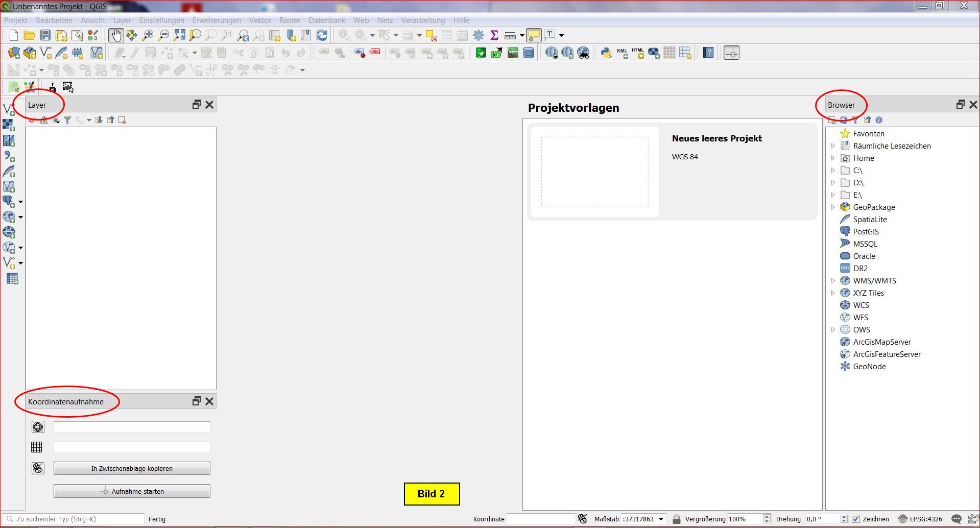Click the help book icon
980x528 pixels.
708,53
